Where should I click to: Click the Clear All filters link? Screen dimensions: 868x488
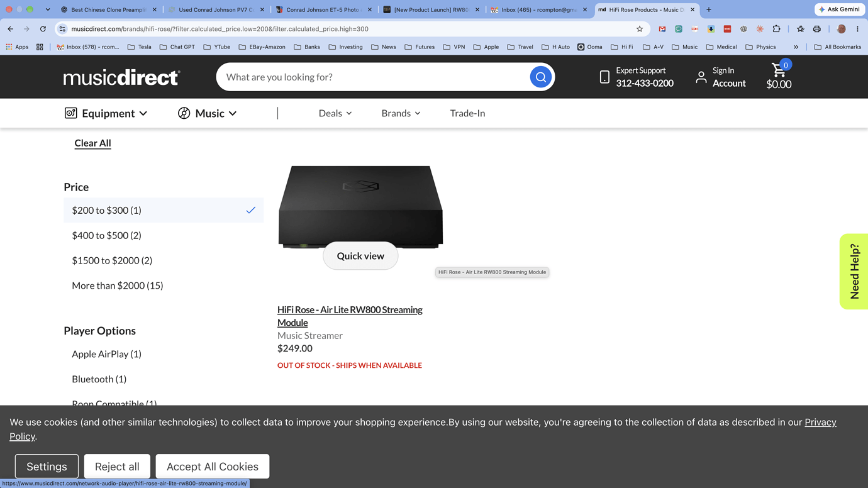(x=92, y=143)
